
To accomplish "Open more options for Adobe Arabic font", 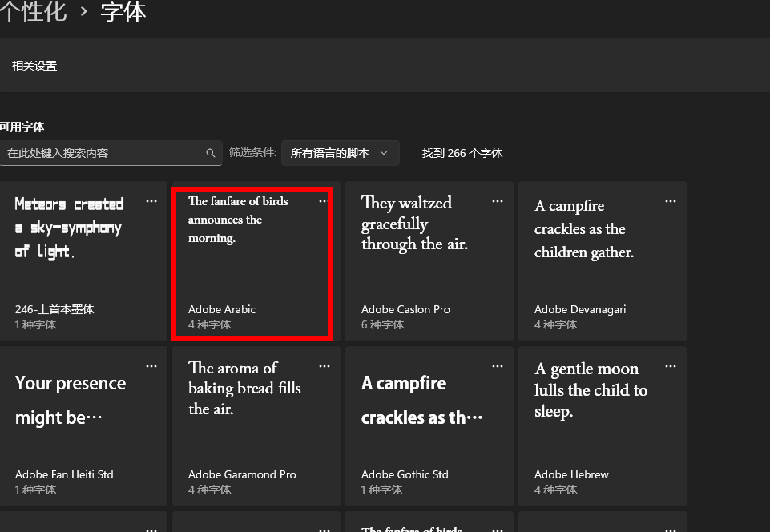I will coord(324,201).
